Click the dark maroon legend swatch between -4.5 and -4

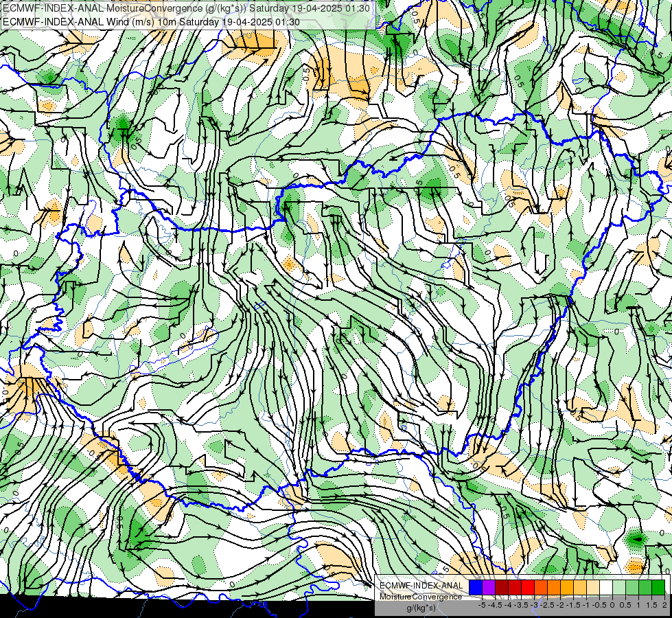502,587
